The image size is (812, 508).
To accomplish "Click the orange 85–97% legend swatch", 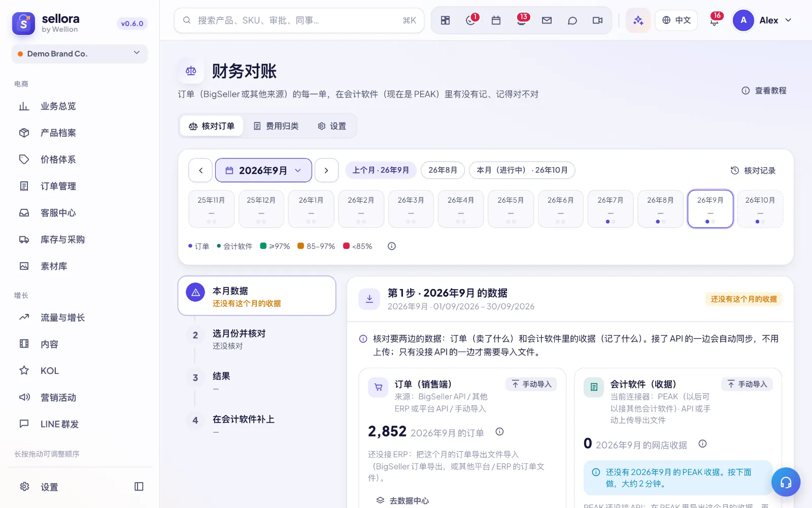I will 300,246.
